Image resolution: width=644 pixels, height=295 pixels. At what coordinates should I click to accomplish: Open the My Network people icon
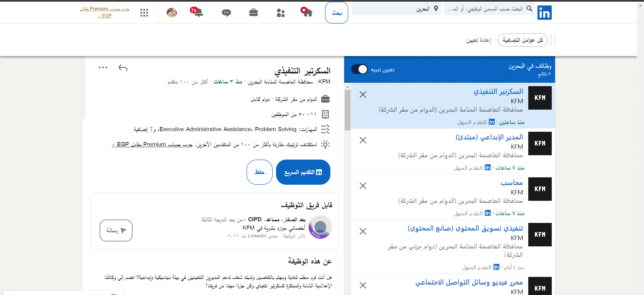point(281,13)
